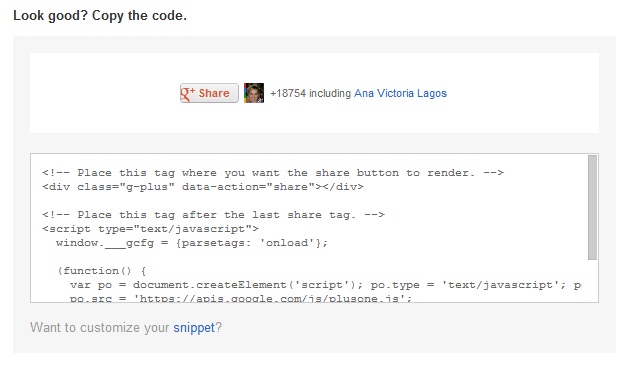Image resolution: width=621 pixels, height=372 pixels.
Task: Click the 'Look good? Copy the code.' heading
Action: [100, 16]
